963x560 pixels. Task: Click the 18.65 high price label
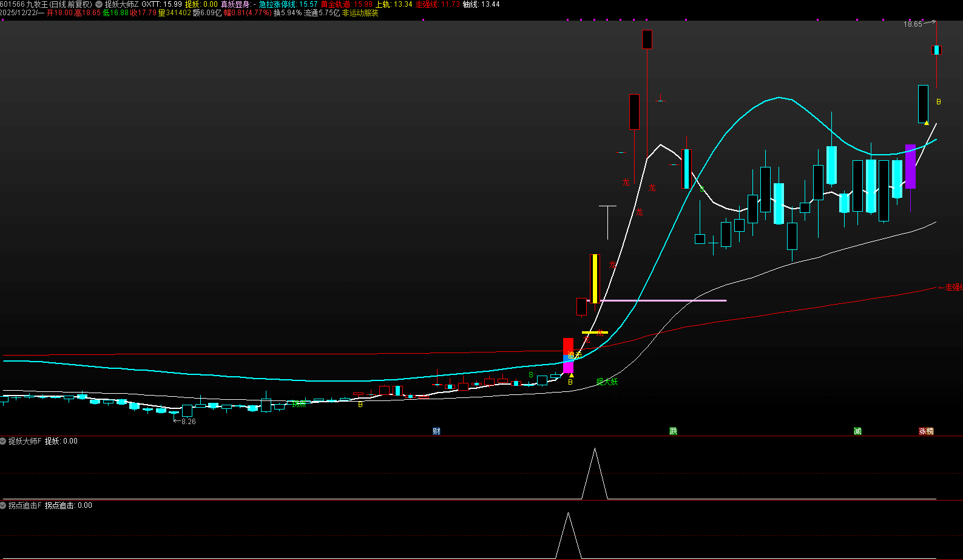point(912,24)
